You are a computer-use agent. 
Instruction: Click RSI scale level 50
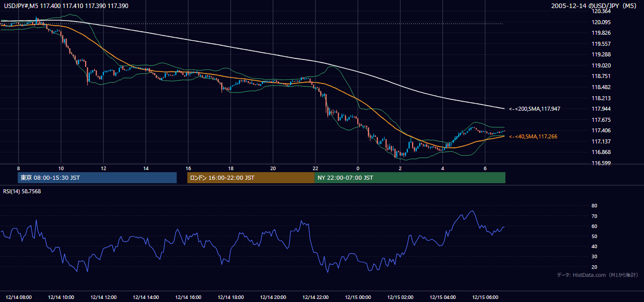[x=594, y=236]
